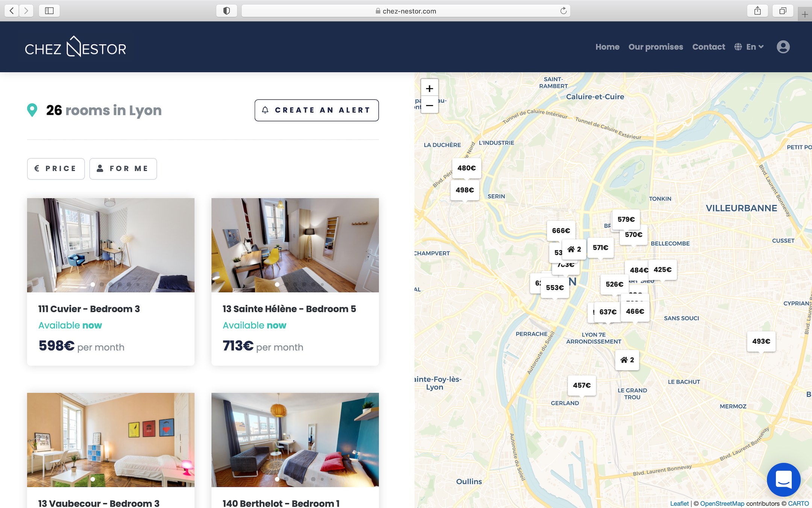The width and height of the screenshot is (812, 508).
Task: Select the 480€ map marker
Action: [467, 168]
